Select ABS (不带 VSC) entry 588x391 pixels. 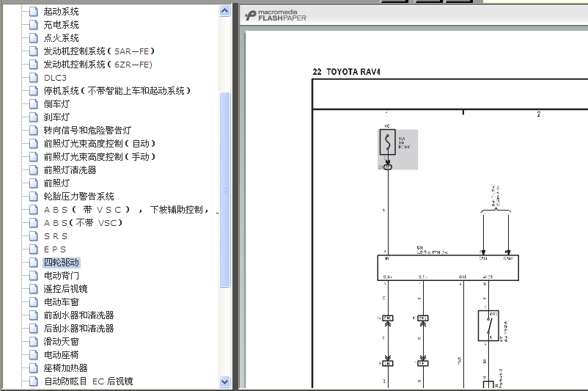click(x=83, y=223)
